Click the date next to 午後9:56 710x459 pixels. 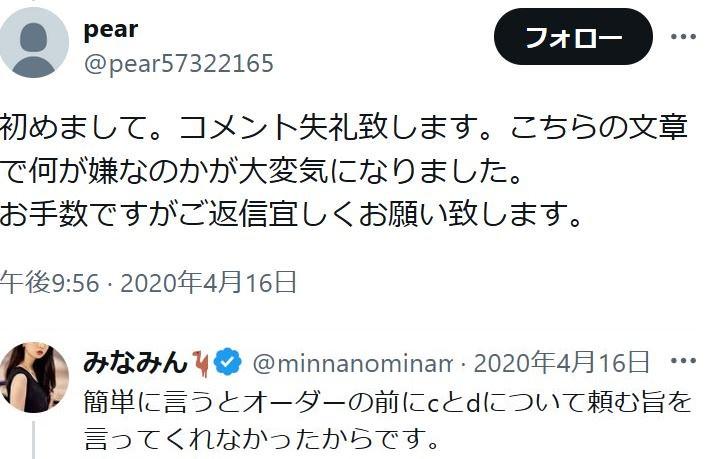coord(208,282)
